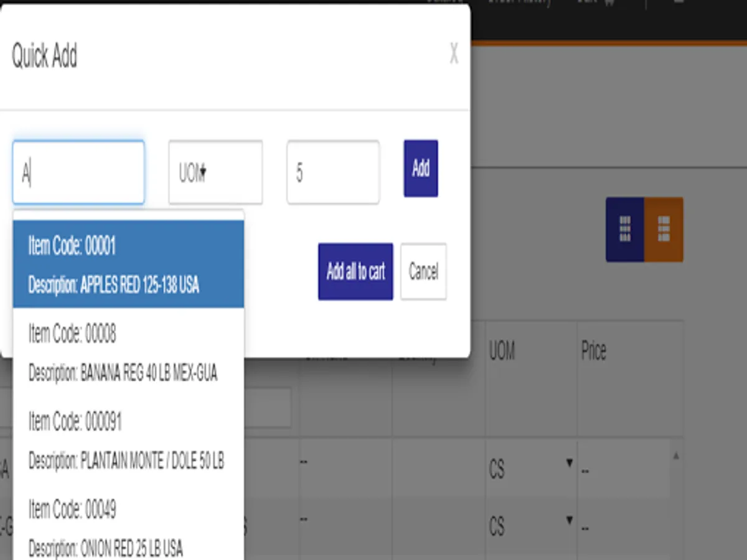Viewport: 747px width, 560px height.
Task: Click the table filter input box
Action: click(268, 408)
